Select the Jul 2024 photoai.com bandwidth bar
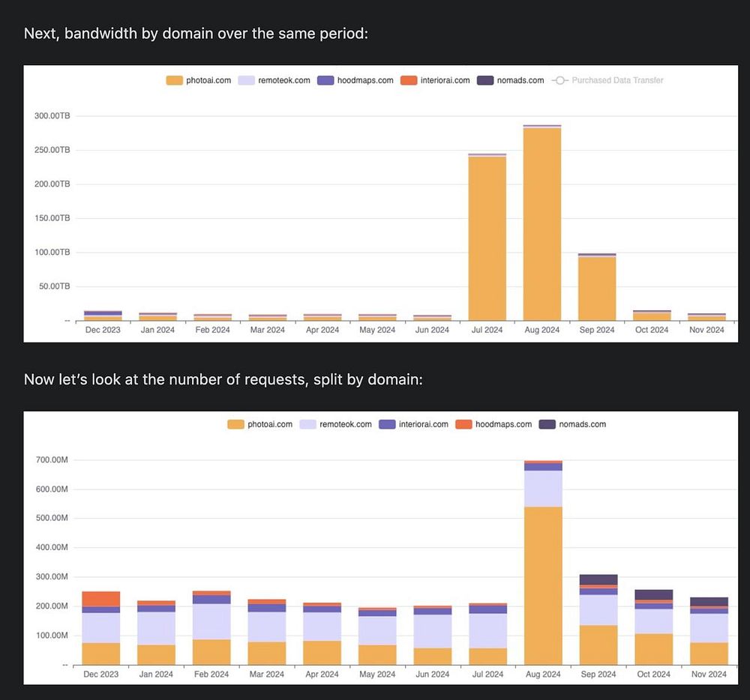This screenshot has width=750, height=700. point(487,240)
